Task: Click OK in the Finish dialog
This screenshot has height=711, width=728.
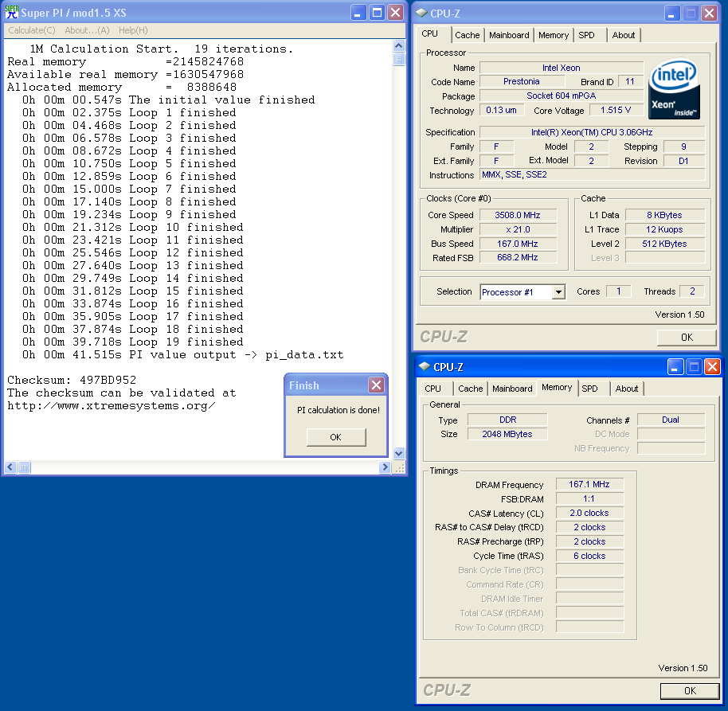Action: [335, 437]
